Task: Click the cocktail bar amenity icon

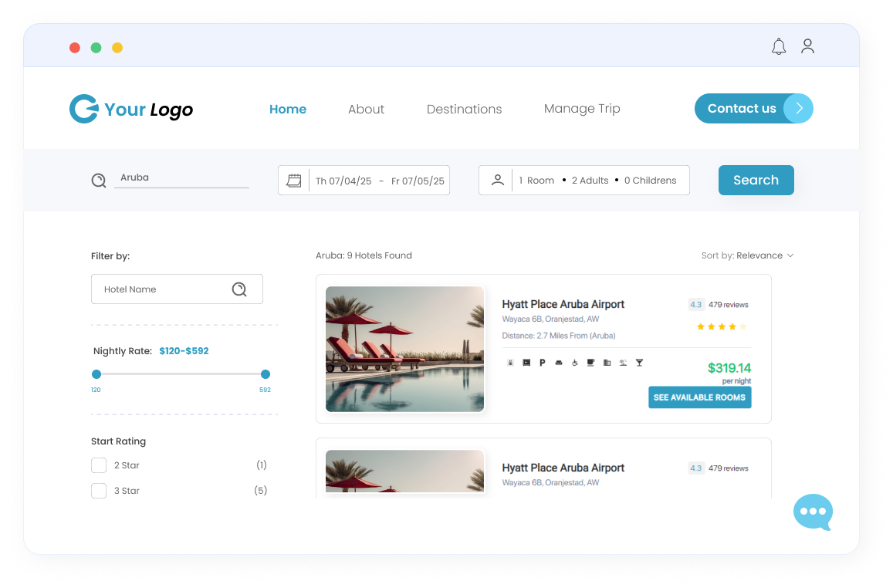Action: click(x=639, y=363)
